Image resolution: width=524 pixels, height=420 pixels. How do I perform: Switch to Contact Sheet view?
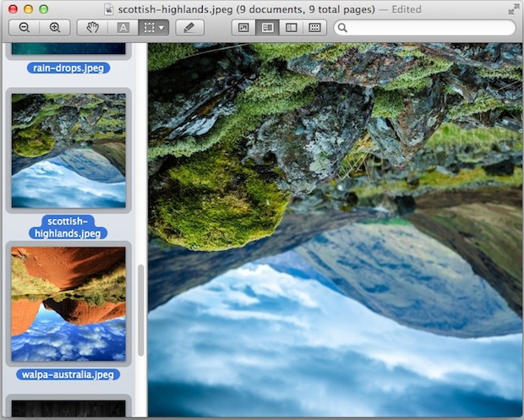coord(314,28)
